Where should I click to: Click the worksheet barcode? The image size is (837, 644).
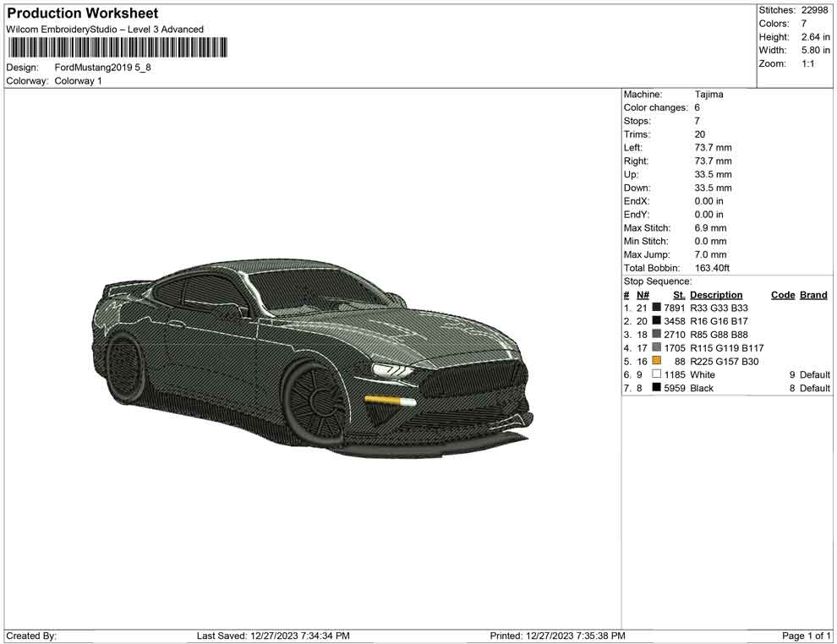click(x=118, y=47)
